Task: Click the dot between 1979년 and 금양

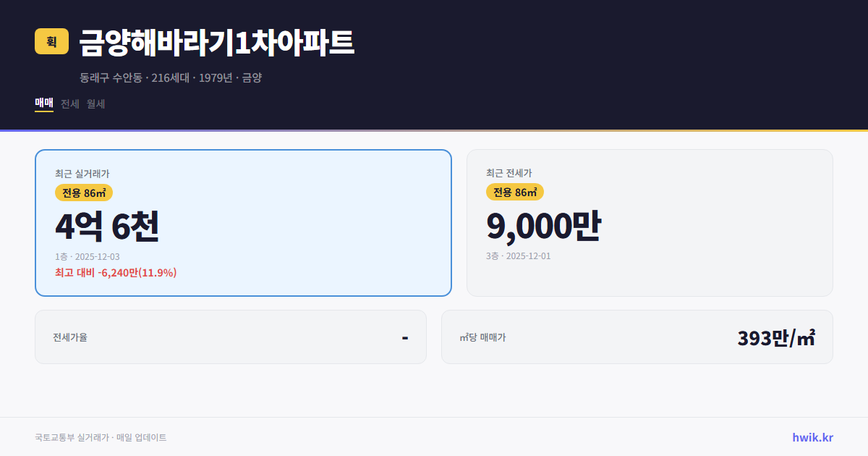Action: point(239,77)
